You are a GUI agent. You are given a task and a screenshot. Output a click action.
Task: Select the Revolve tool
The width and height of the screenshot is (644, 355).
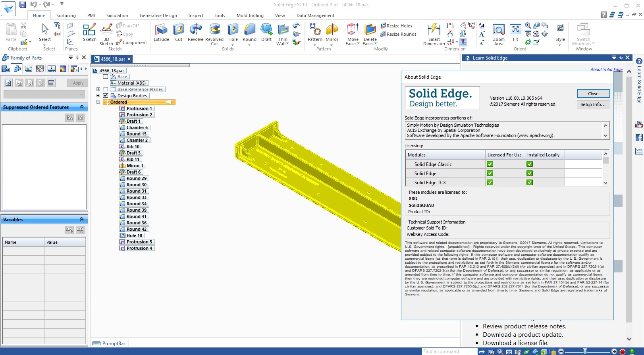tap(195, 33)
